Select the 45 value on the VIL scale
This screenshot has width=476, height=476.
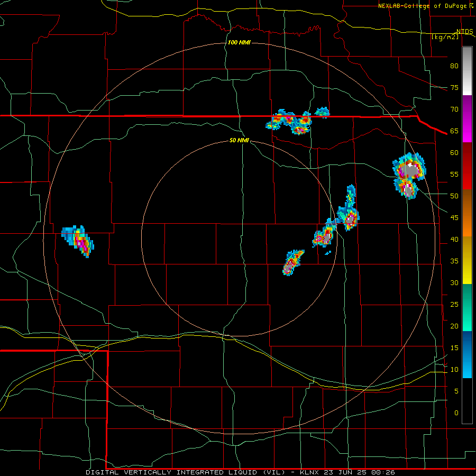point(454,218)
